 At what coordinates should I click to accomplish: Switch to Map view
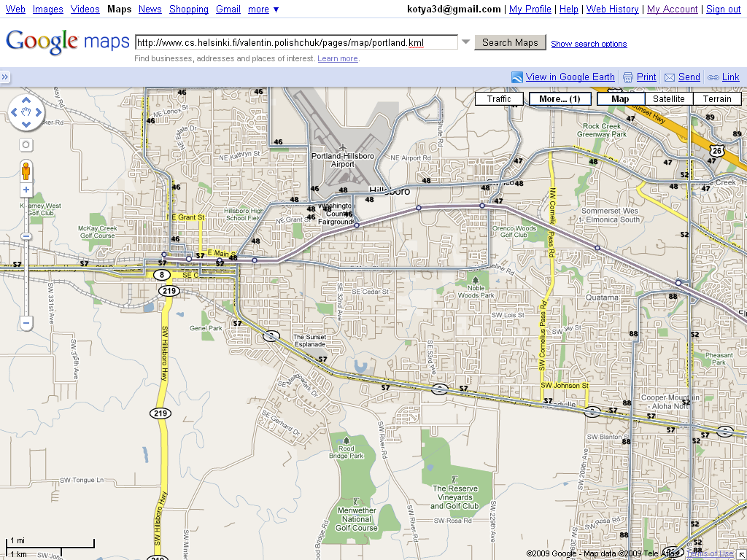(620, 99)
